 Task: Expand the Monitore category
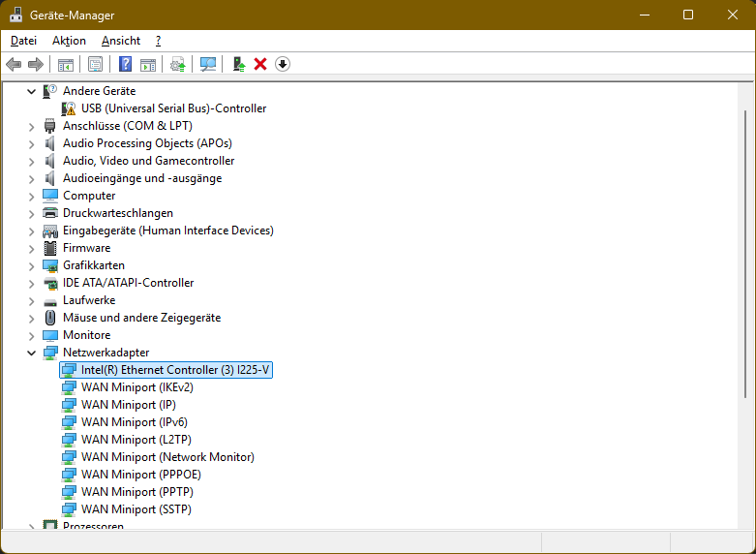[x=32, y=335]
